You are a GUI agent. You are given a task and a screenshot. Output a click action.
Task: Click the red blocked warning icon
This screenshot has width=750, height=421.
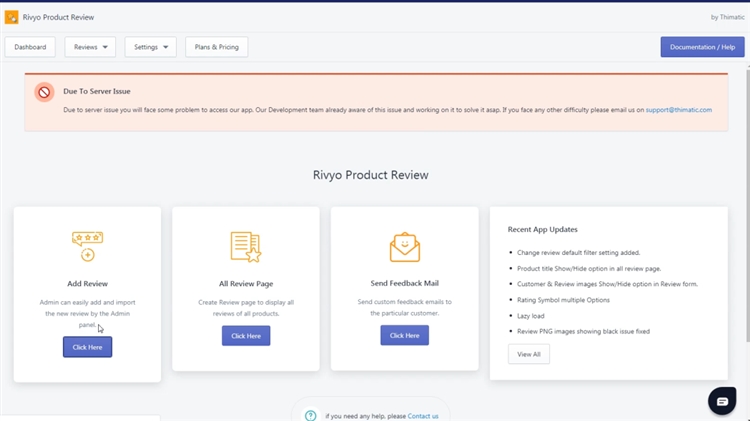(44, 92)
